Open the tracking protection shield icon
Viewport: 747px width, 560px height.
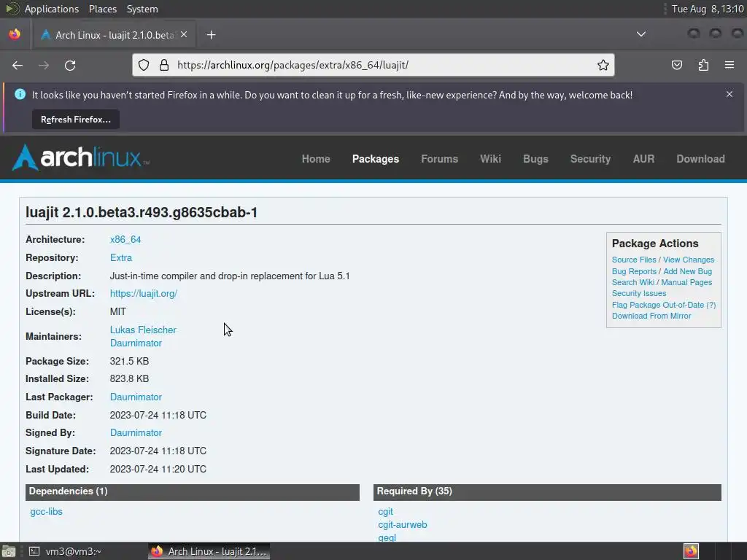click(144, 65)
